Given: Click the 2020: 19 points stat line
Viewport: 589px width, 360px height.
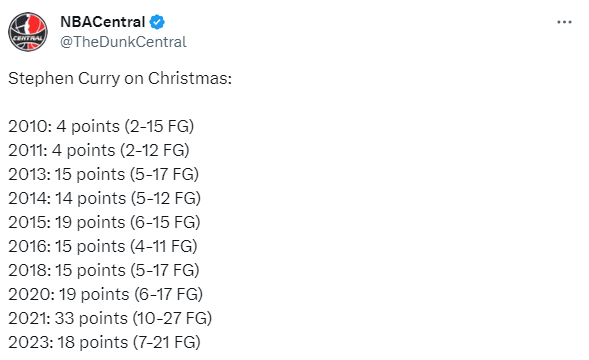Looking at the screenshot, I should [x=106, y=295].
